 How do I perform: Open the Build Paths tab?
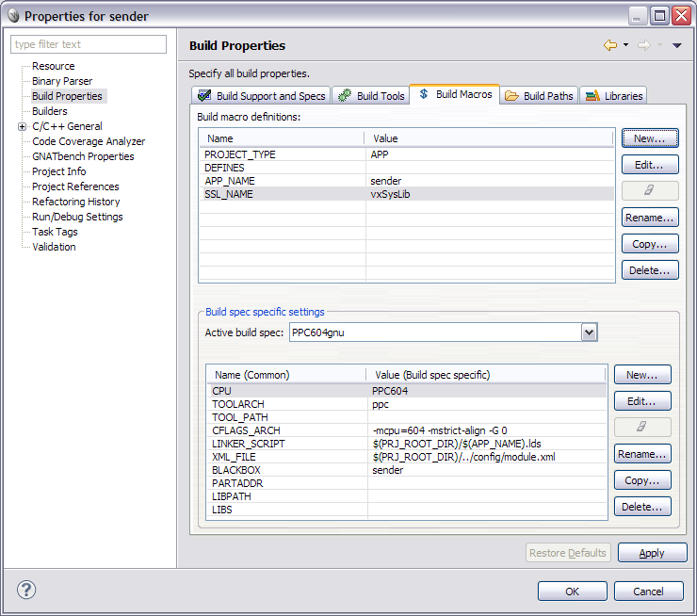[x=539, y=95]
